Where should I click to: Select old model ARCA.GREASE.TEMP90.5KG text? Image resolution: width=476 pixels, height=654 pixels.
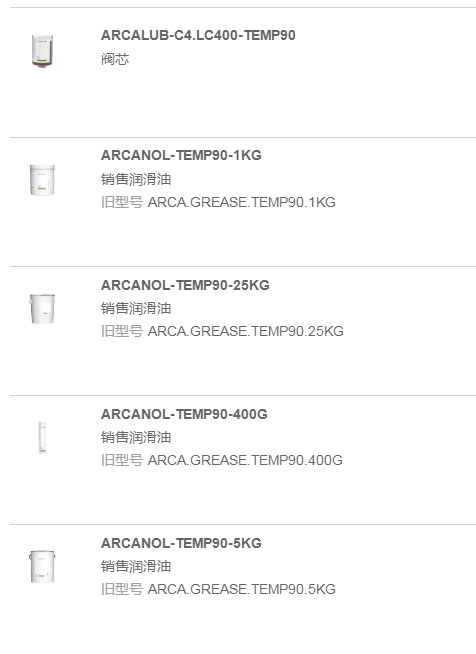(x=242, y=589)
